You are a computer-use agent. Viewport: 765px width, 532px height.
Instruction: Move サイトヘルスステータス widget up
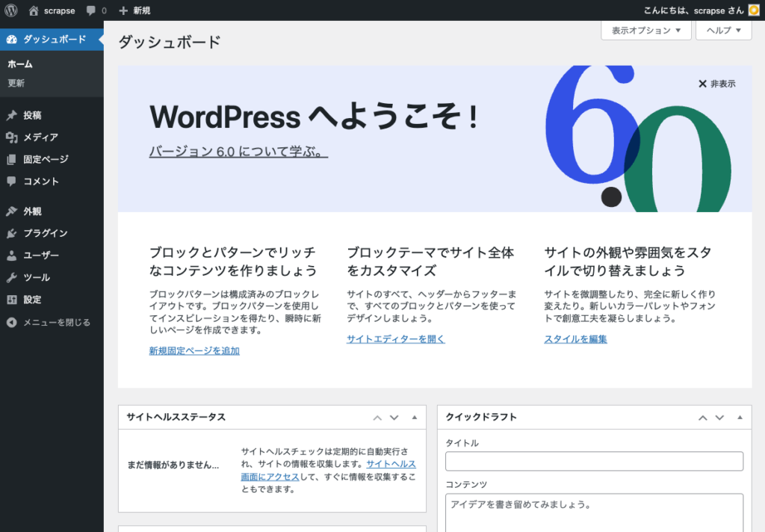(x=377, y=418)
